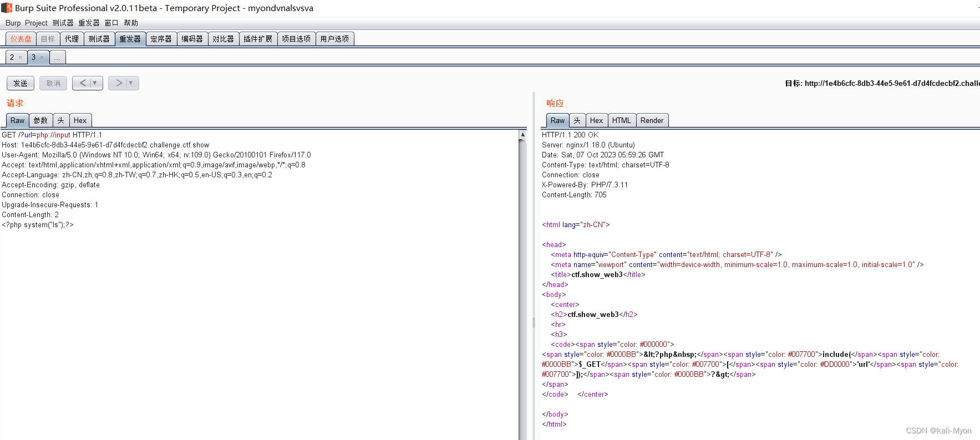Click the HTTP/1.1 200 OK status line

pyautogui.click(x=570, y=135)
